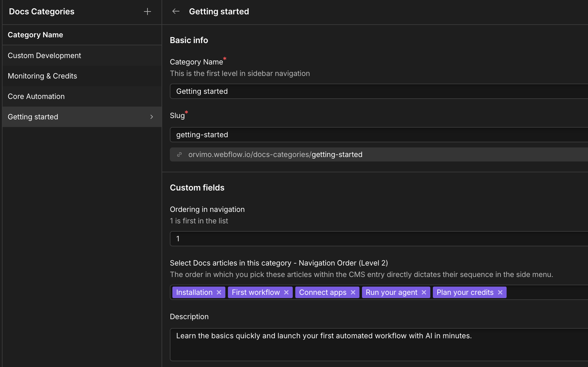Open the Category Name column header

pyautogui.click(x=35, y=34)
